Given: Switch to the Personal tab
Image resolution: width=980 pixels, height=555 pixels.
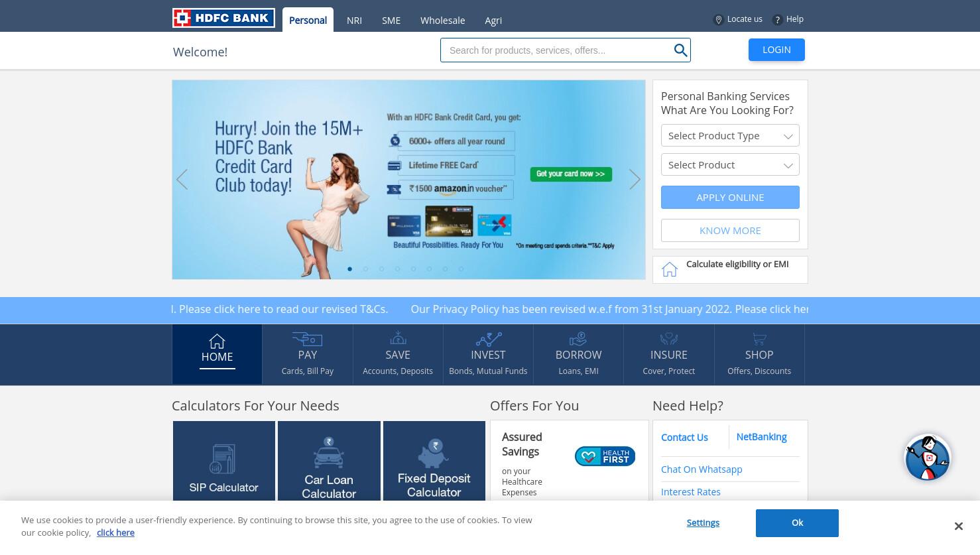Looking at the screenshot, I should (308, 20).
